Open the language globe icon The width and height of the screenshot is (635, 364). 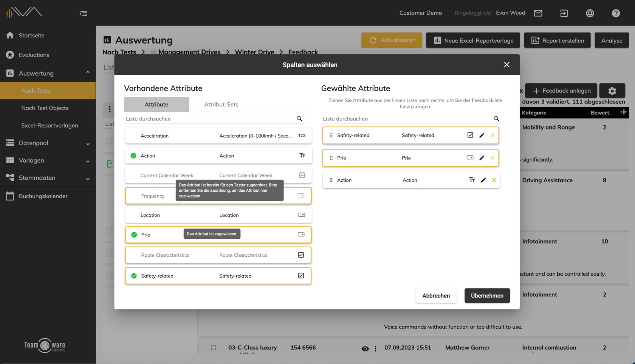[590, 13]
